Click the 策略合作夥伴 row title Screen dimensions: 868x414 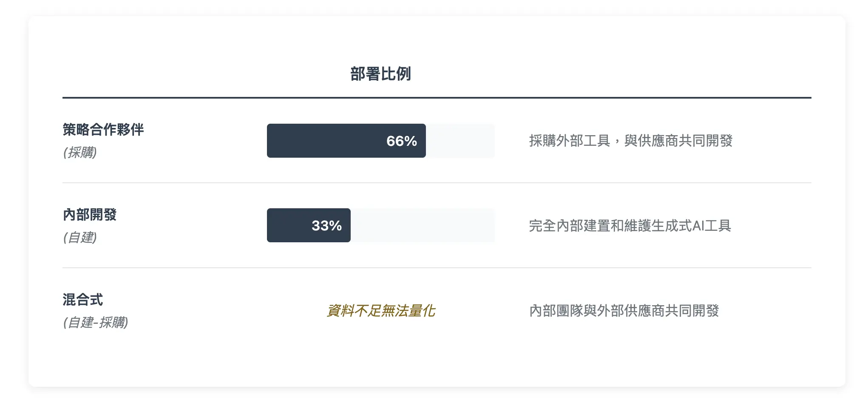point(103,129)
